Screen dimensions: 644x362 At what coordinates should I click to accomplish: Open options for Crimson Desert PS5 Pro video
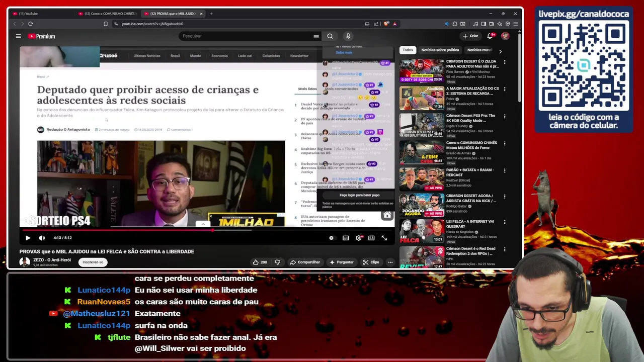pyautogui.click(x=505, y=117)
